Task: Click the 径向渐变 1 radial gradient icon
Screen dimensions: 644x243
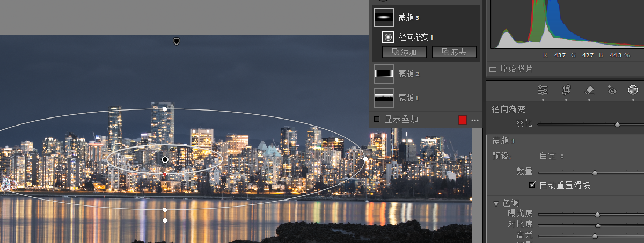Action: click(x=389, y=38)
